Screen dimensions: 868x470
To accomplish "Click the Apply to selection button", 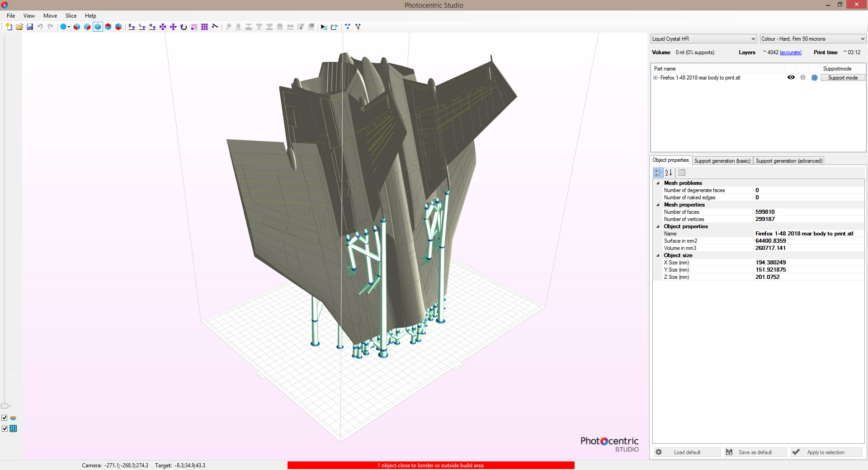I will pos(826,452).
